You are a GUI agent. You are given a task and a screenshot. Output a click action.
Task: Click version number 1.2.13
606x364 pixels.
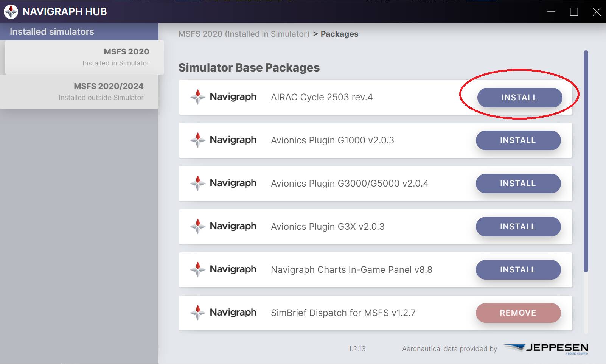coord(357,349)
